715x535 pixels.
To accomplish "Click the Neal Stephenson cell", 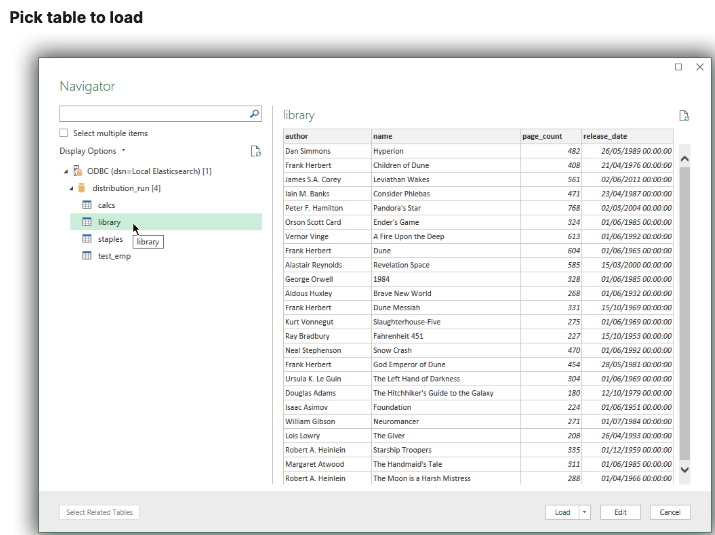I will (327, 350).
